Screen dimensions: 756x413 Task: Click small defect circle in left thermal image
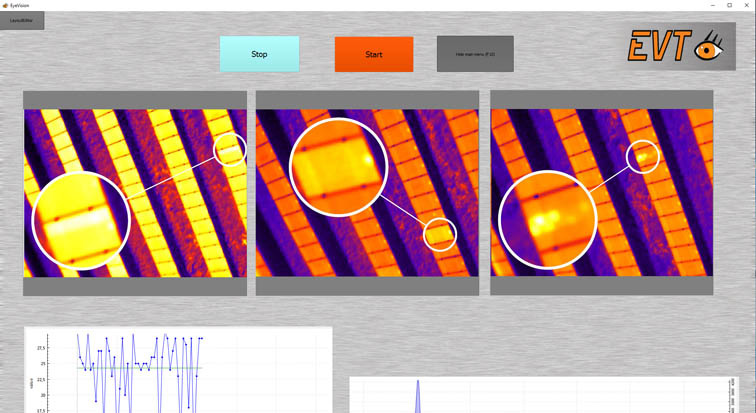click(x=230, y=148)
